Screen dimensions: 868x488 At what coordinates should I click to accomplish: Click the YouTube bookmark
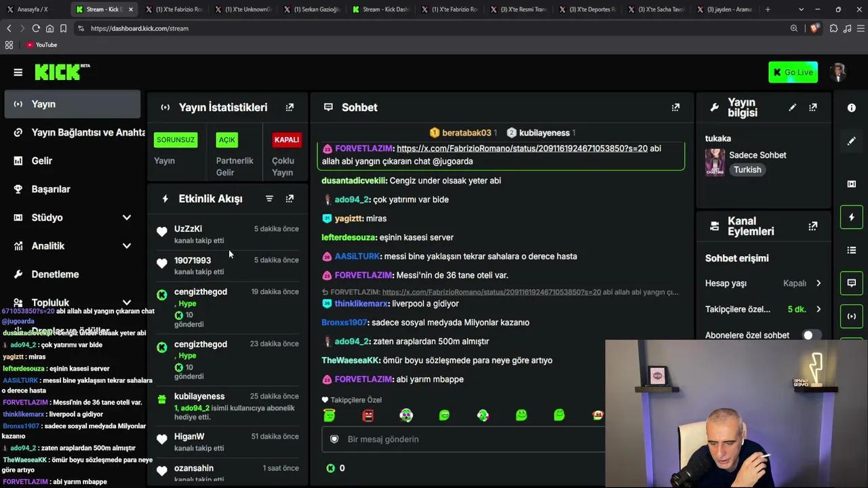click(42, 45)
